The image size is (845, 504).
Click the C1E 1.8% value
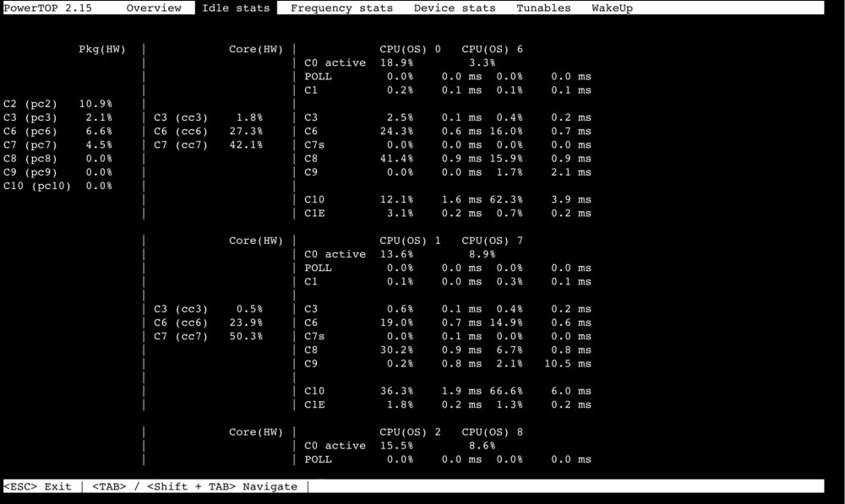tap(400, 405)
